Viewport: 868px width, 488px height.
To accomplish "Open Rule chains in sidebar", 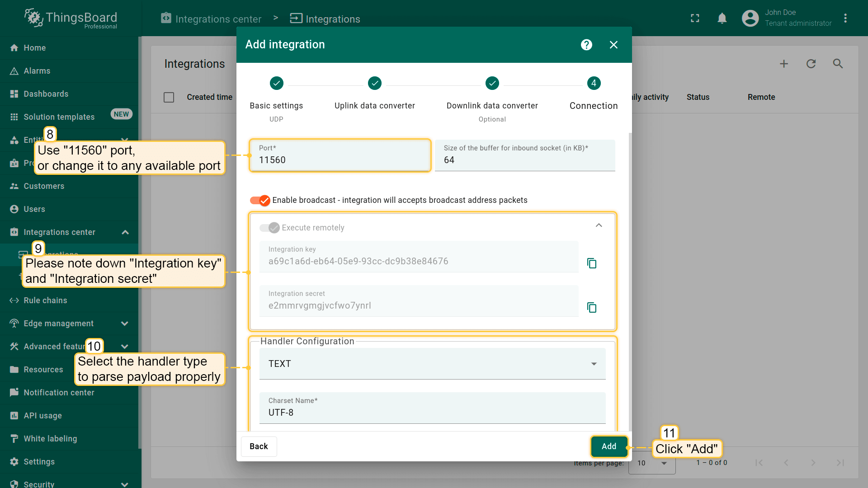I will (45, 300).
